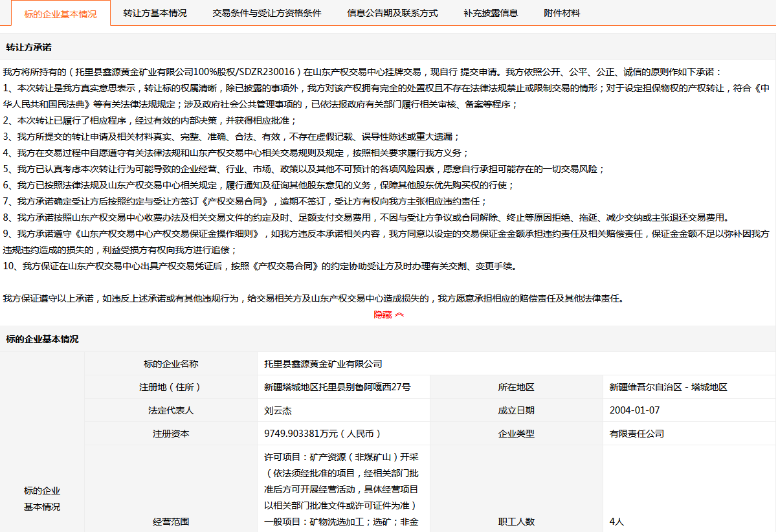Click the 企业类型 label
The image size is (778, 532).
coord(517,434)
